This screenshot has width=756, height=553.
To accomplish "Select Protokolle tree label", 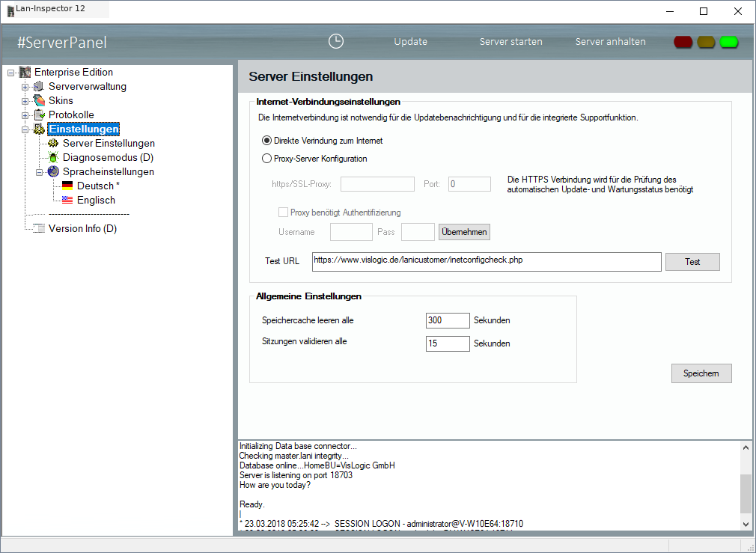I will point(71,114).
